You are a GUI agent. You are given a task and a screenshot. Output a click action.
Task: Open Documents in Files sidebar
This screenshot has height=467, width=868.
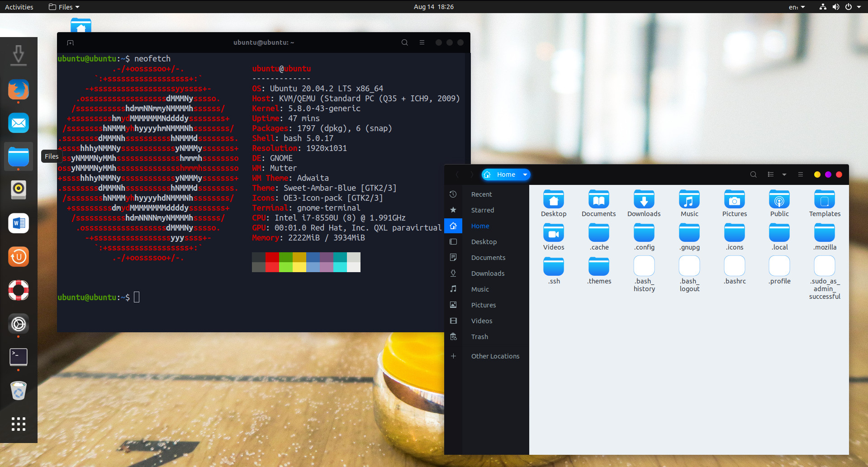(x=487, y=258)
